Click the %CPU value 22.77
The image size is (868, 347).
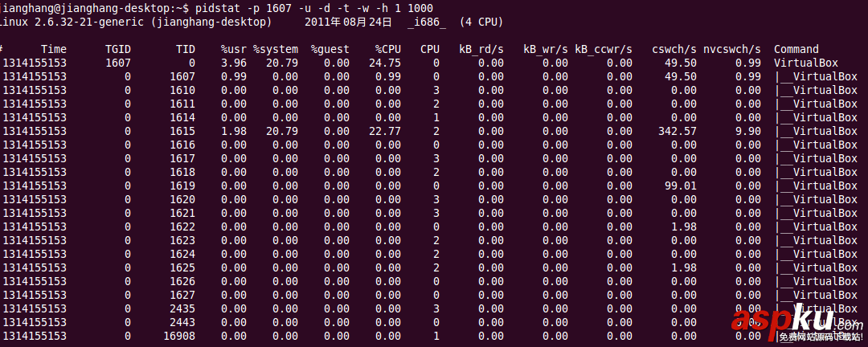tap(385, 131)
